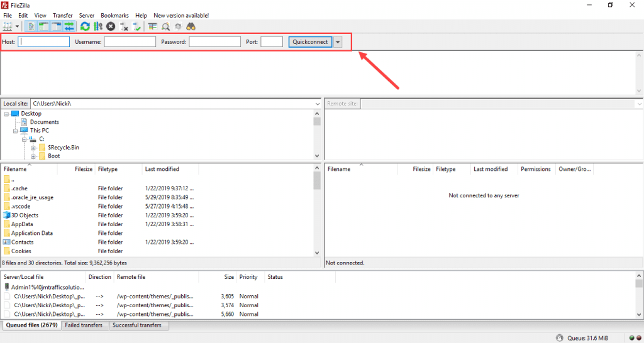
Task: Open the Bookmarks menu
Action: 114,15
